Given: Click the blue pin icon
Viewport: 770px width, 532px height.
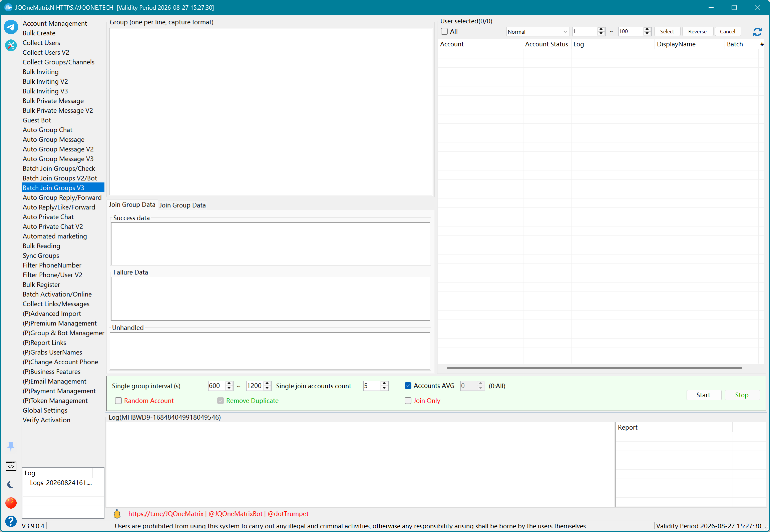Looking at the screenshot, I should click(x=11, y=447).
